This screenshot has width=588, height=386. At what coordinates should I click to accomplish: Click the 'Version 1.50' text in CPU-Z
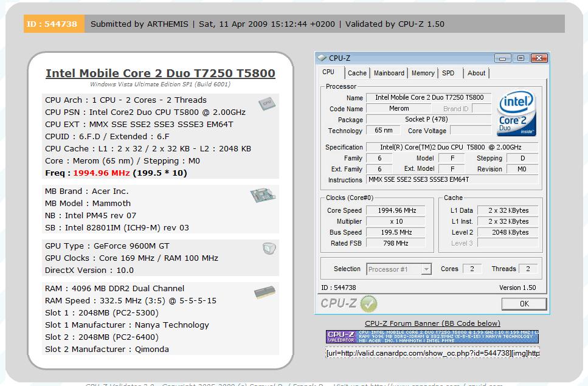517,288
